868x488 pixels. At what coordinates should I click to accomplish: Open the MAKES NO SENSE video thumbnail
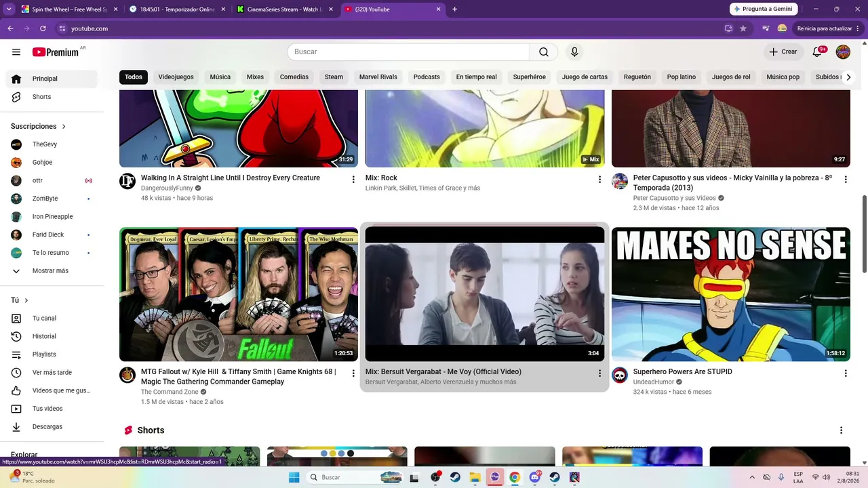(731, 294)
